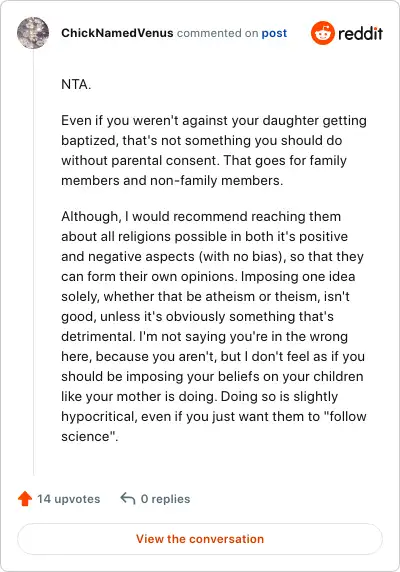Click the word "Although" starting second paragraph

[90, 217]
